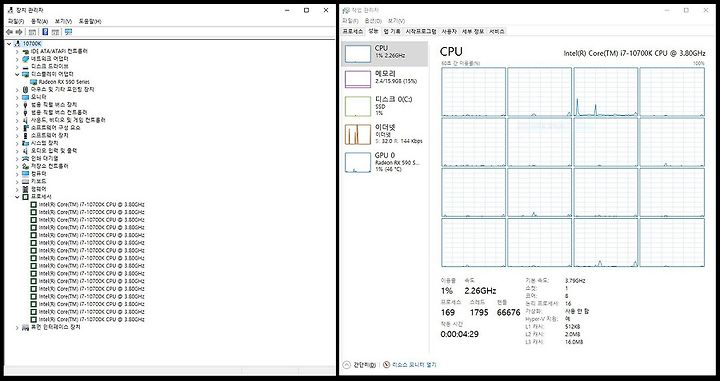Collapse the 10700K root node chevron
Viewport: 720px width, 381px height.
click(9, 44)
